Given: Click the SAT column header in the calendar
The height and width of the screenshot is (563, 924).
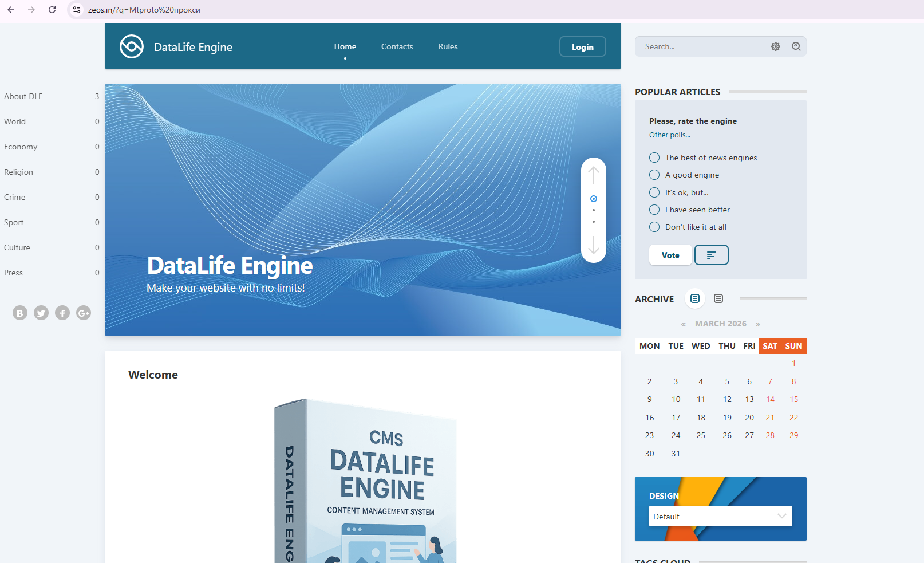Looking at the screenshot, I should 770,346.
